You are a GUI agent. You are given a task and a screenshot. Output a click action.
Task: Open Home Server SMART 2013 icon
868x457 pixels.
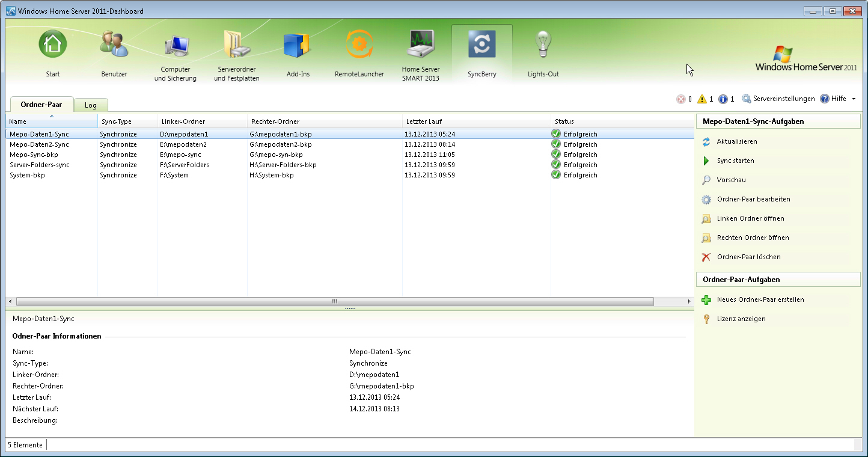point(421,44)
